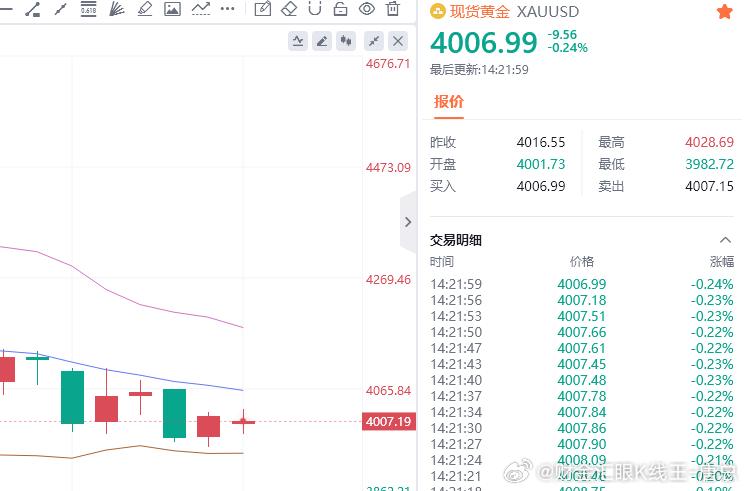The width and height of the screenshot is (746, 491).
Task: Click the 4473.09 price axis label
Action: click(388, 167)
